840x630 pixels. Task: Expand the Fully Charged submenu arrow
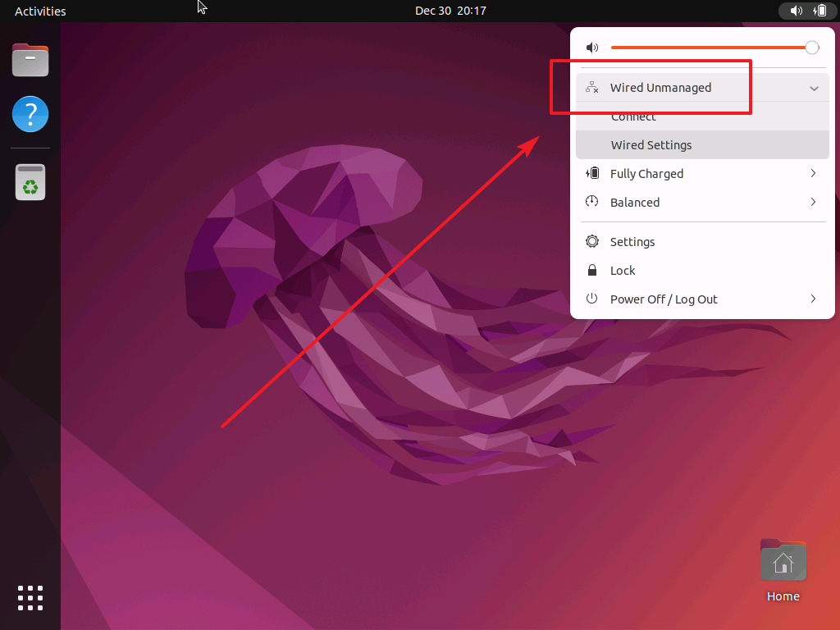point(813,173)
